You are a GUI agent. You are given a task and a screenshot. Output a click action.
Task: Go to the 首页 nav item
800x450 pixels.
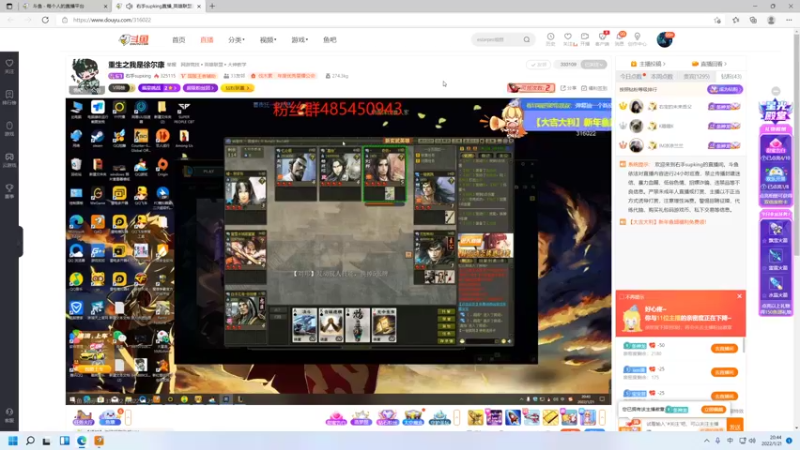coord(179,40)
